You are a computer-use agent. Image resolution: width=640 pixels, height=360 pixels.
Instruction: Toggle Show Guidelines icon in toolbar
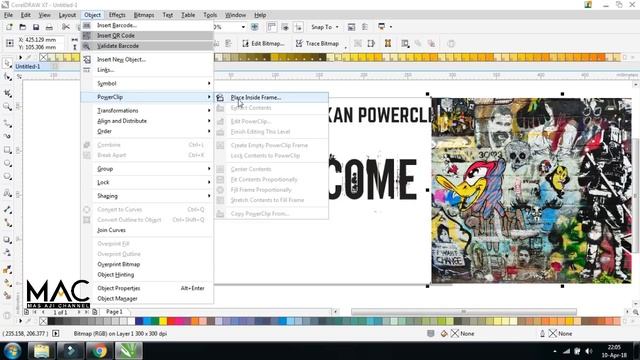(299, 27)
